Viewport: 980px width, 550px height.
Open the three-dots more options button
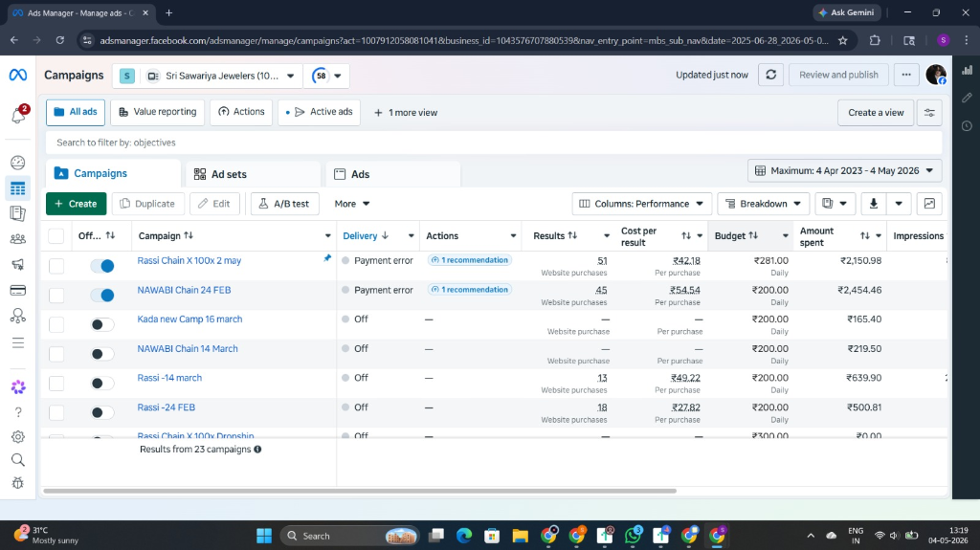(906, 75)
